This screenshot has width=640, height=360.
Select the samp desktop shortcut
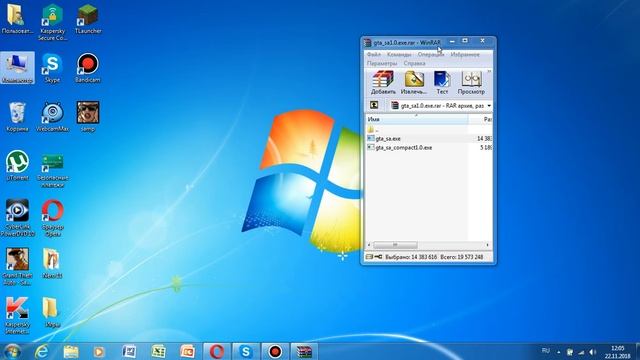[x=88, y=117]
